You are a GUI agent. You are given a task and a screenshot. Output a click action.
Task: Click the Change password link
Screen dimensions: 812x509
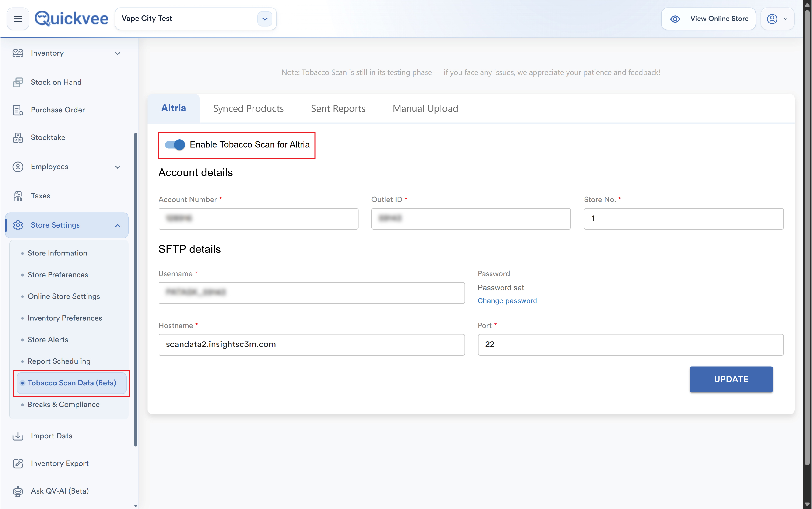click(x=507, y=301)
